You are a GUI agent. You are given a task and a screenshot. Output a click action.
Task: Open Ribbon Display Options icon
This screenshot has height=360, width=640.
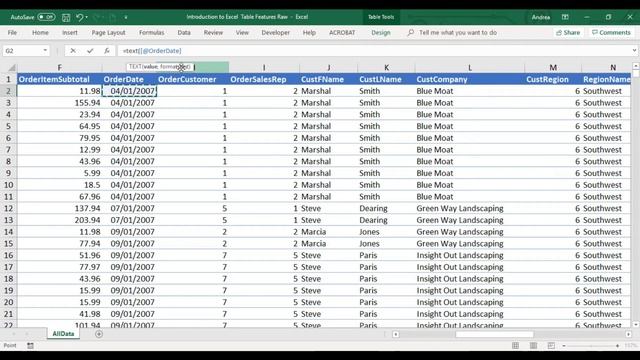[x=565, y=17]
